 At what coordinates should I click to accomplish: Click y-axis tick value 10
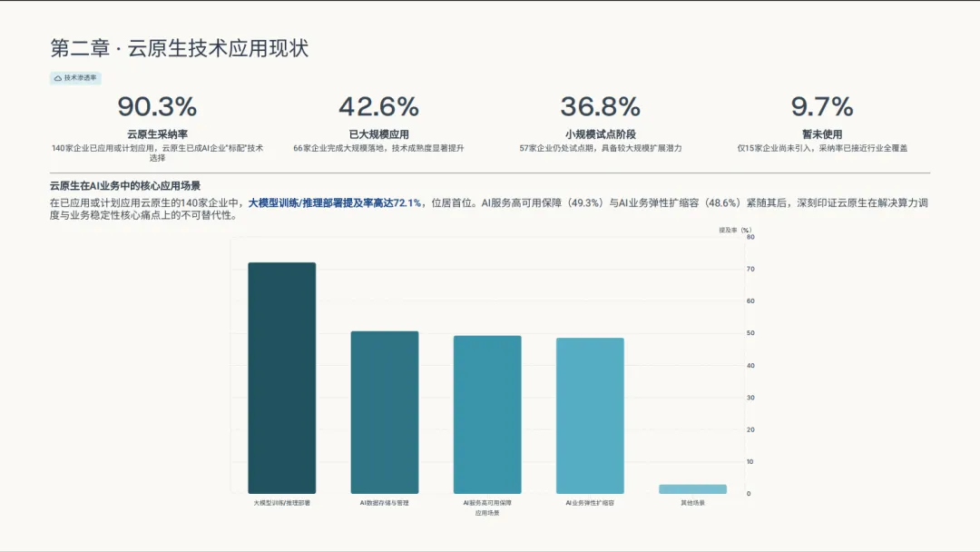point(750,462)
